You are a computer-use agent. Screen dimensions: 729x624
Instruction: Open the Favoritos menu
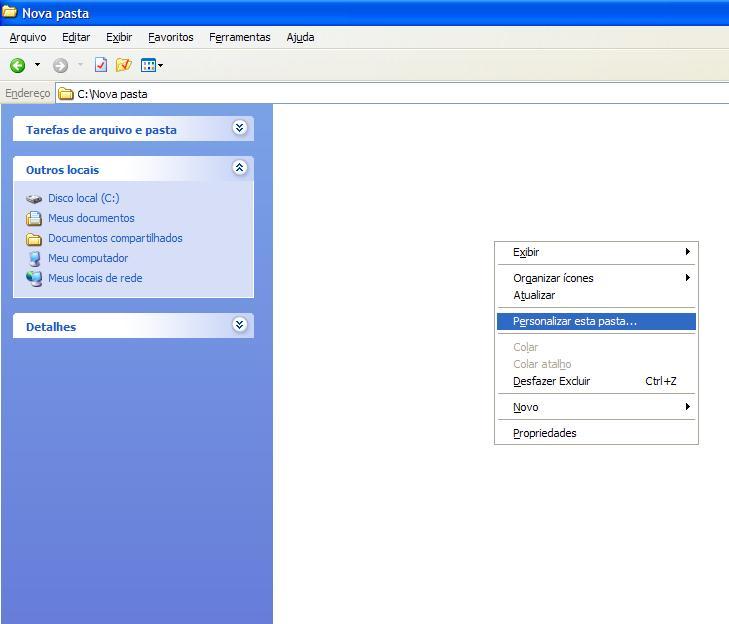pos(171,37)
